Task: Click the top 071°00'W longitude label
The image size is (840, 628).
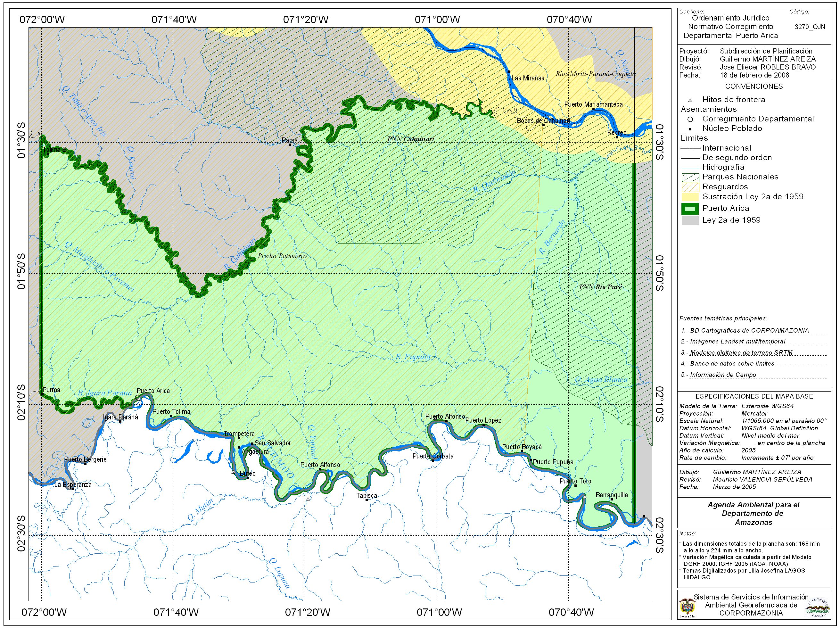Action: [437, 20]
